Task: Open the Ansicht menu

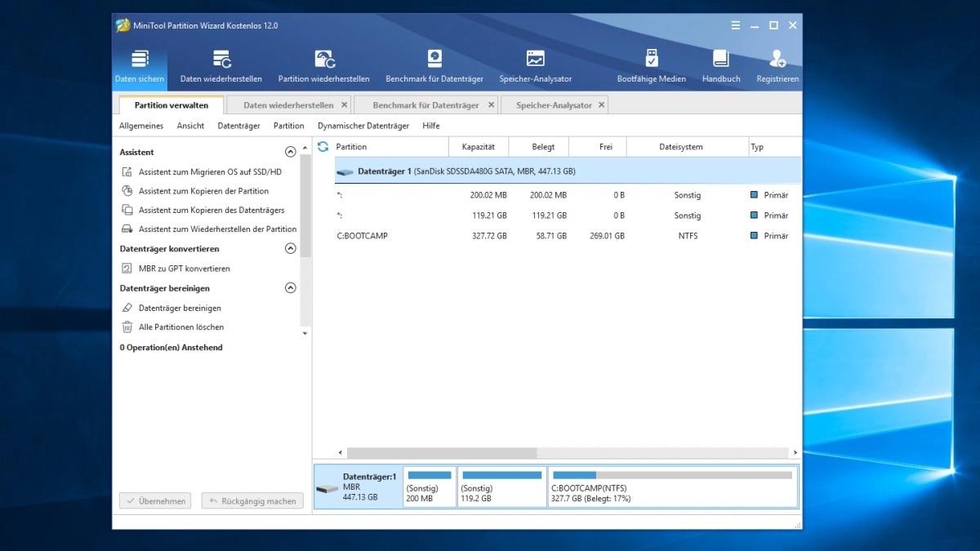Action: click(x=190, y=126)
